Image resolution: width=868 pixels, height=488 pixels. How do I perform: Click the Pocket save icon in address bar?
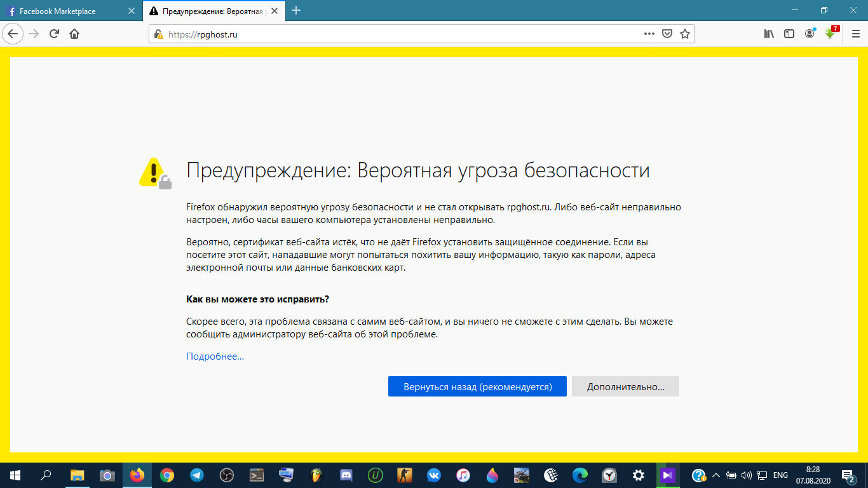click(x=667, y=34)
